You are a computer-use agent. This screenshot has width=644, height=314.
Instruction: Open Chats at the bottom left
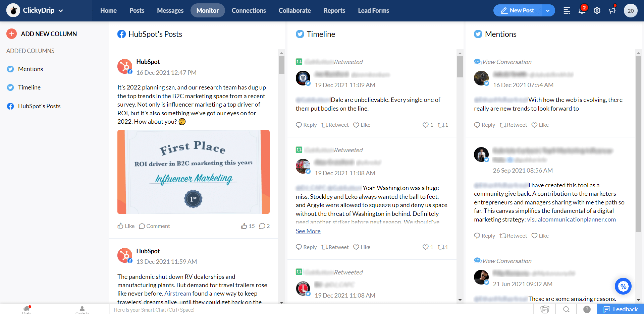coord(26,309)
